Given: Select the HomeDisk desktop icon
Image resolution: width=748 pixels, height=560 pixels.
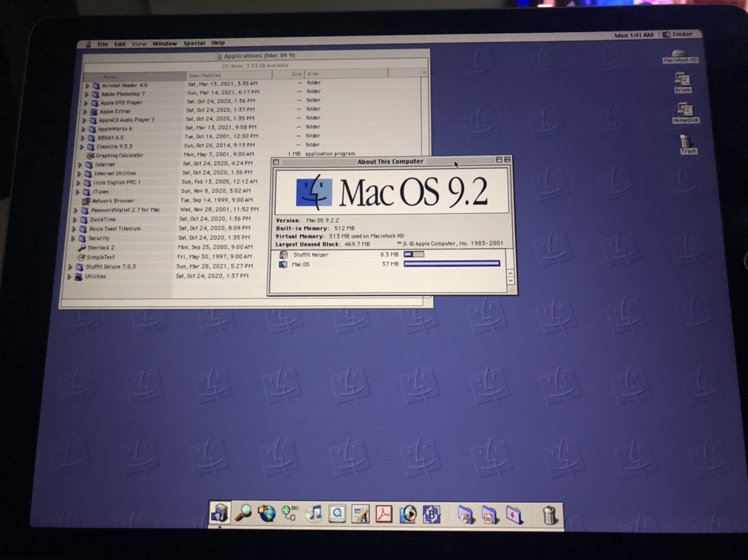Looking at the screenshot, I should coord(685,113).
